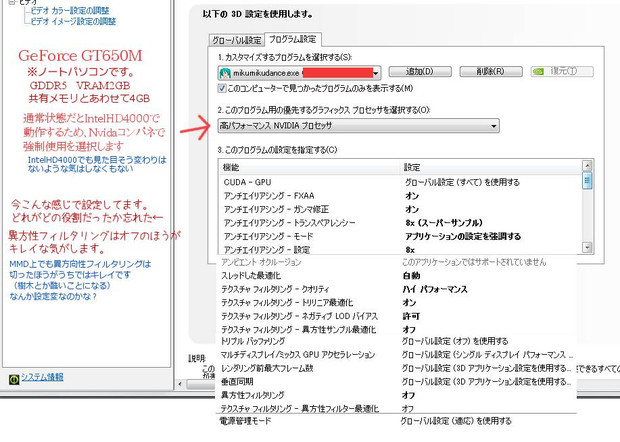Click the 設定 column header

click(491, 167)
